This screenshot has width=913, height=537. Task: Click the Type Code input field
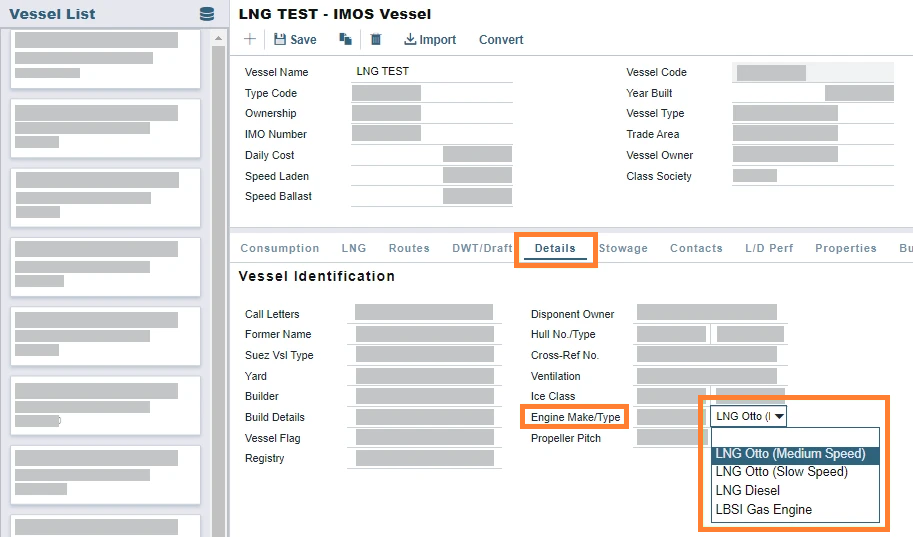tap(431, 93)
